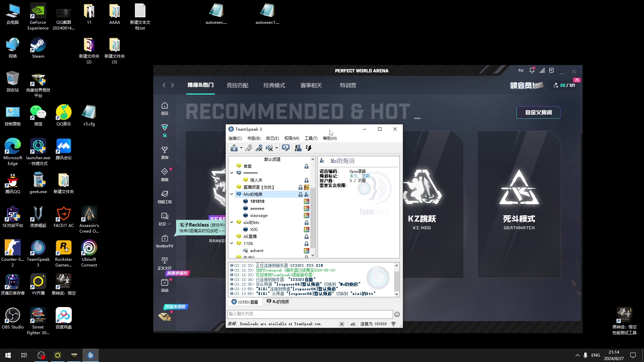The image size is (644, 362).
Task: Open the 书签(B) bookmarks menu
Action: point(254,138)
